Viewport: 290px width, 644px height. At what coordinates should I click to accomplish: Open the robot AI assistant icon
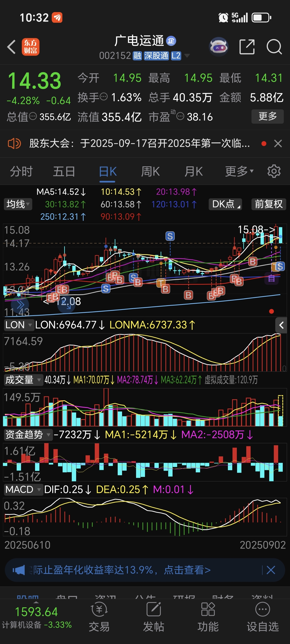pyautogui.click(x=218, y=46)
